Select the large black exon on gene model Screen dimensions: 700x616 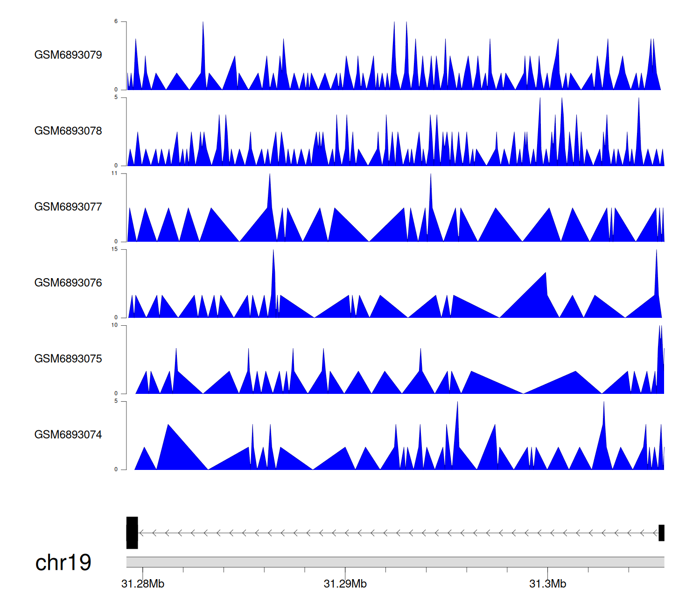132,533
